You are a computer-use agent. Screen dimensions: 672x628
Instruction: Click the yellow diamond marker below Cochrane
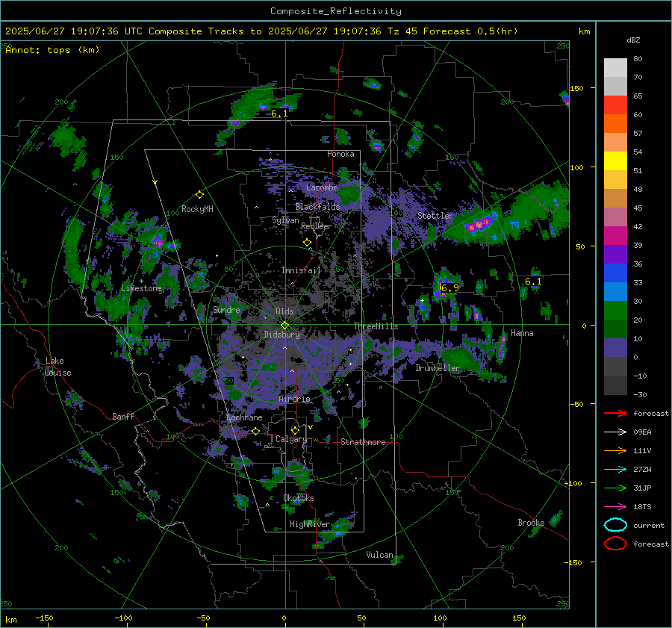coord(256,431)
